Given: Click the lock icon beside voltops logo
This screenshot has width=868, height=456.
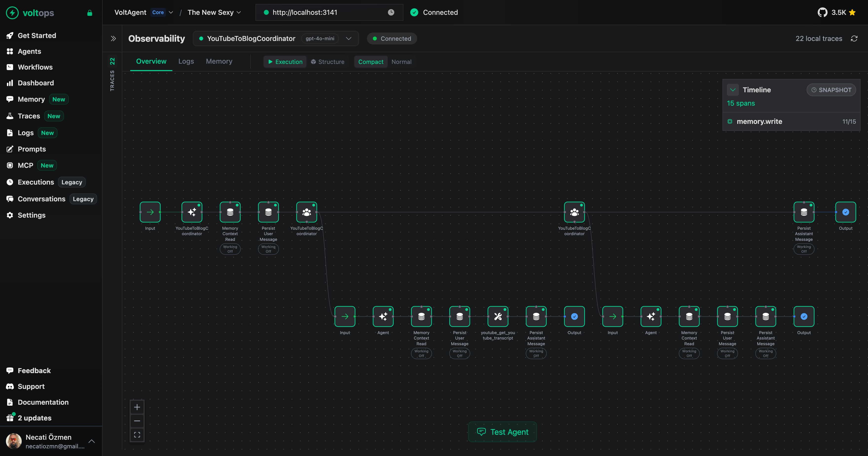Looking at the screenshot, I should 90,13.
